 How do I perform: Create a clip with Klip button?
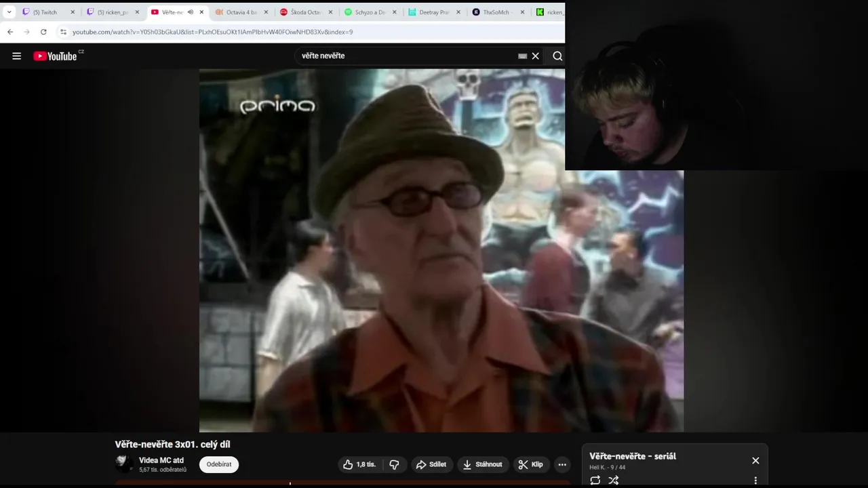tap(531, 464)
